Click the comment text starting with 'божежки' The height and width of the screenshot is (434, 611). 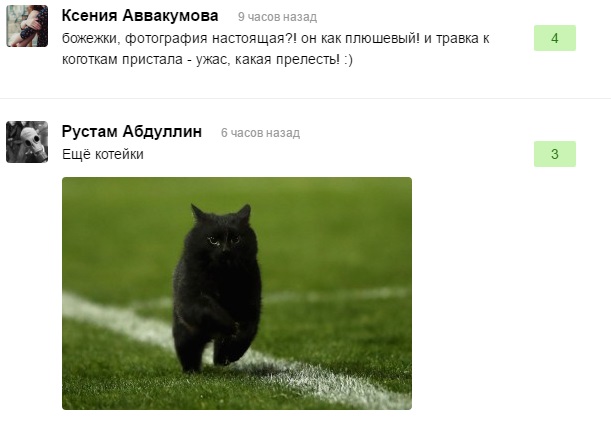point(275,49)
